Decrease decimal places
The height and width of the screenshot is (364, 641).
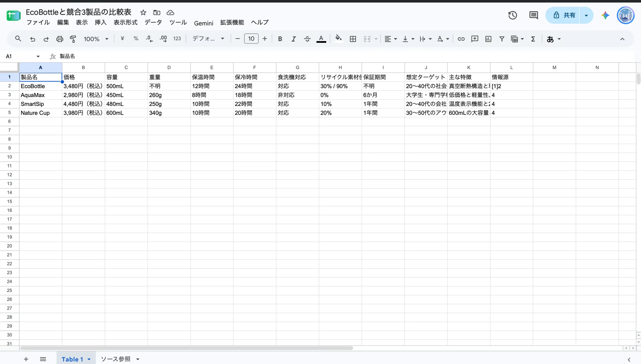pos(149,39)
